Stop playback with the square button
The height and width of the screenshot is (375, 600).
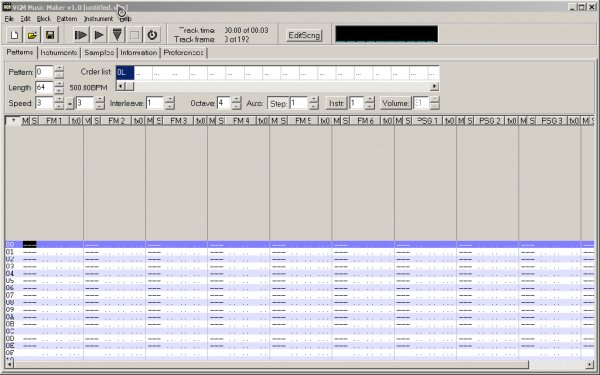click(x=134, y=35)
